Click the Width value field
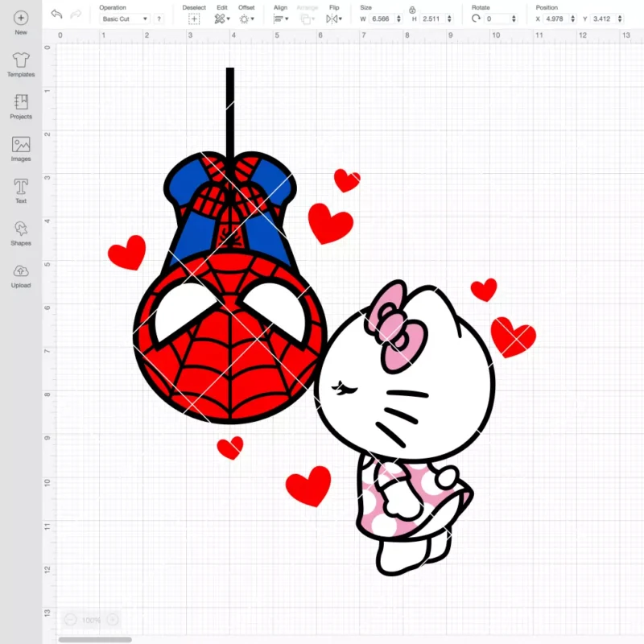This screenshot has height=644, width=644. (382, 19)
